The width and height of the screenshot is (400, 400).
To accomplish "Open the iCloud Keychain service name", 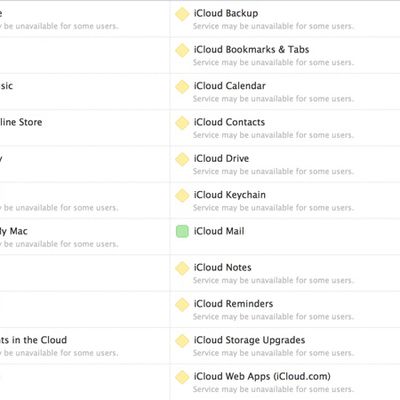I will tap(230, 195).
